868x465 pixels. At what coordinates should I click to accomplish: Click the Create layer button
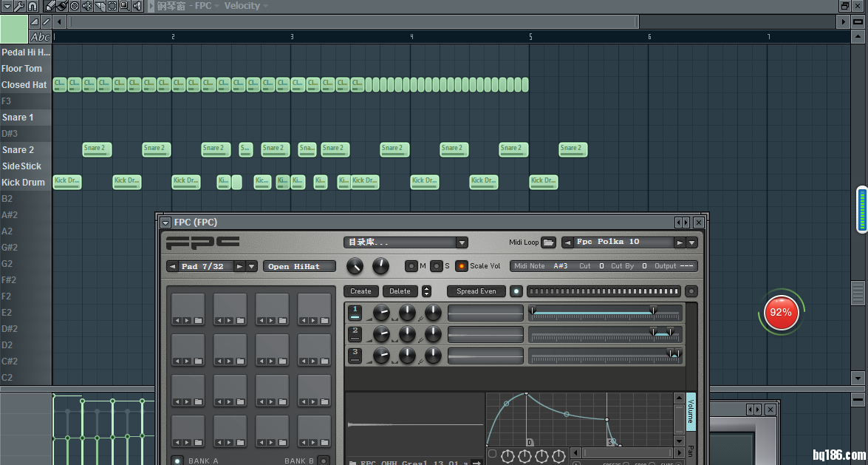click(360, 291)
